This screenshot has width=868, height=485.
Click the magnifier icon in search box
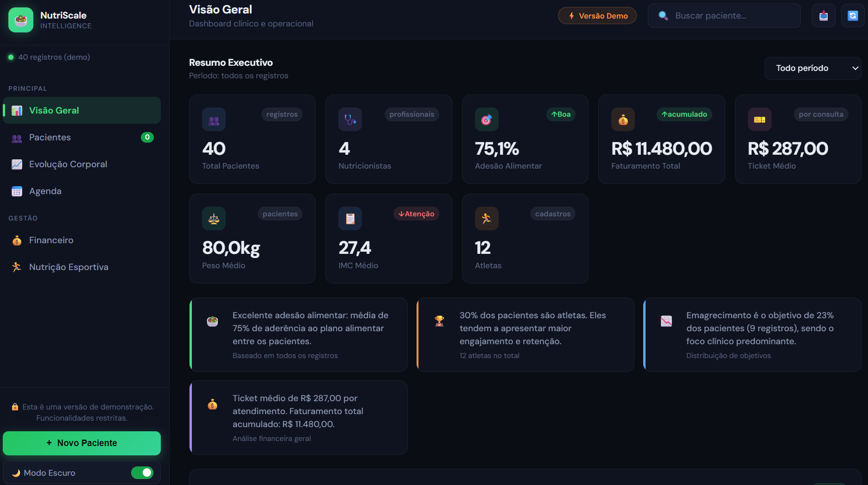[663, 16]
